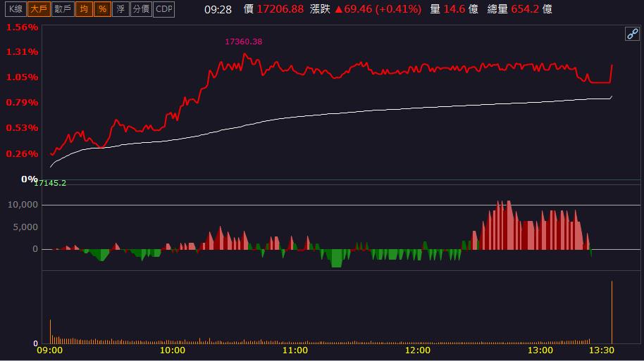
Task: Click the opening volume bar at 09:00
Action: click(51, 331)
